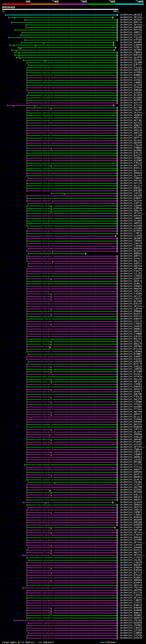Select hit label UniRef100_C9R8H1
Image resolution: width=146 pixels, height=644 pixels.
(131, 241)
